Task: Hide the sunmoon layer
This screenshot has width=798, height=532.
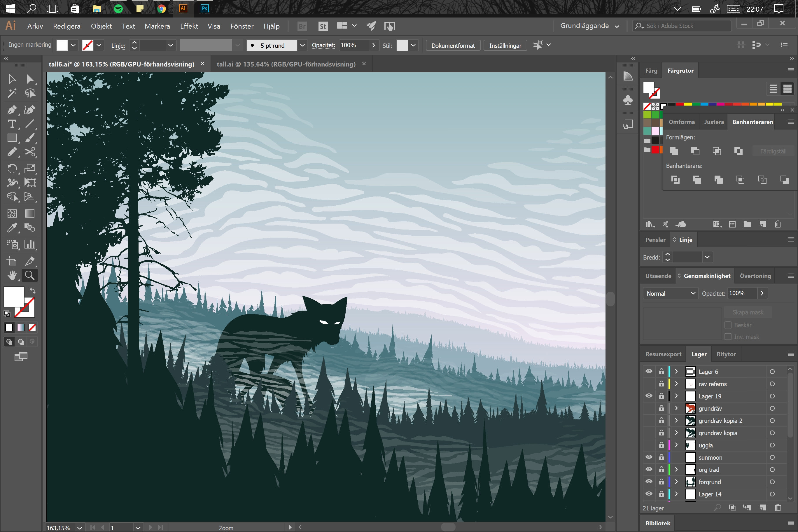Action: (649, 457)
